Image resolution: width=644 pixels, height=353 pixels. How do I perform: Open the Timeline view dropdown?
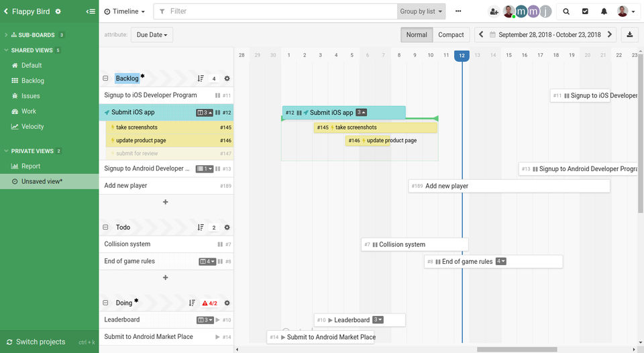coord(125,11)
